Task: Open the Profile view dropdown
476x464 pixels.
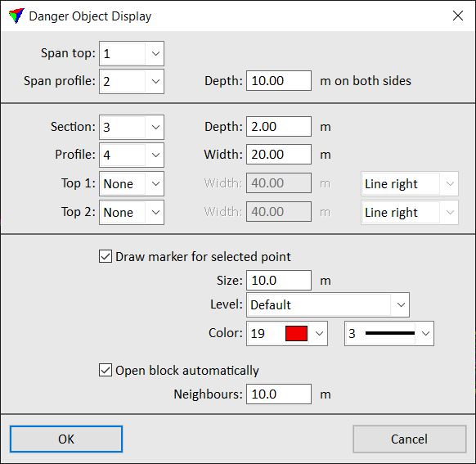Action: 132,155
